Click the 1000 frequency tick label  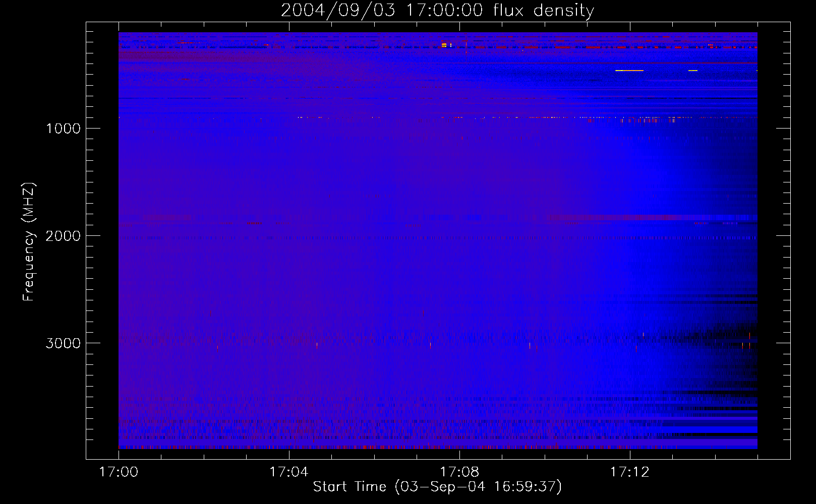click(x=63, y=129)
